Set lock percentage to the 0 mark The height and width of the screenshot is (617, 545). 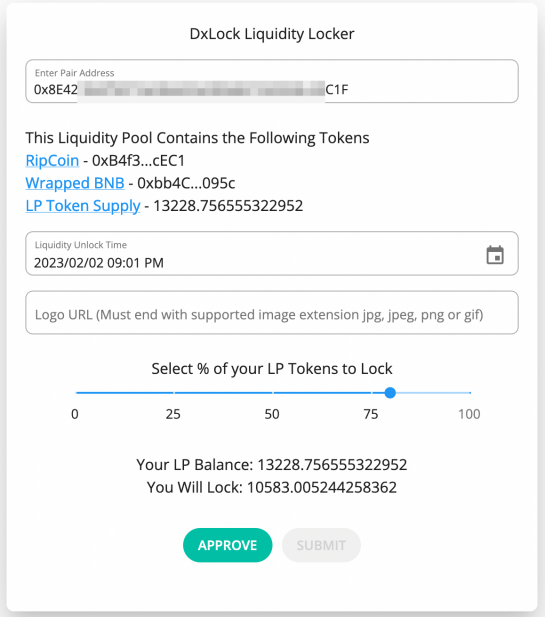pos(75,414)
